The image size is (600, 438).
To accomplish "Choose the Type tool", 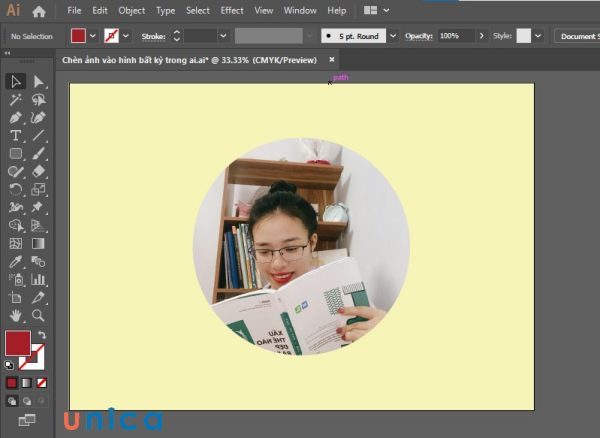I will pos(16,135).
